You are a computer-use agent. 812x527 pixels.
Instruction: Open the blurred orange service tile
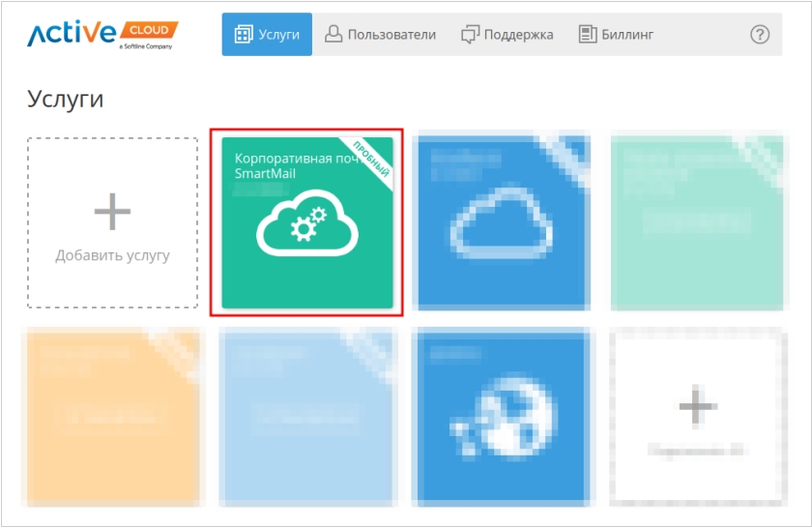112,417
